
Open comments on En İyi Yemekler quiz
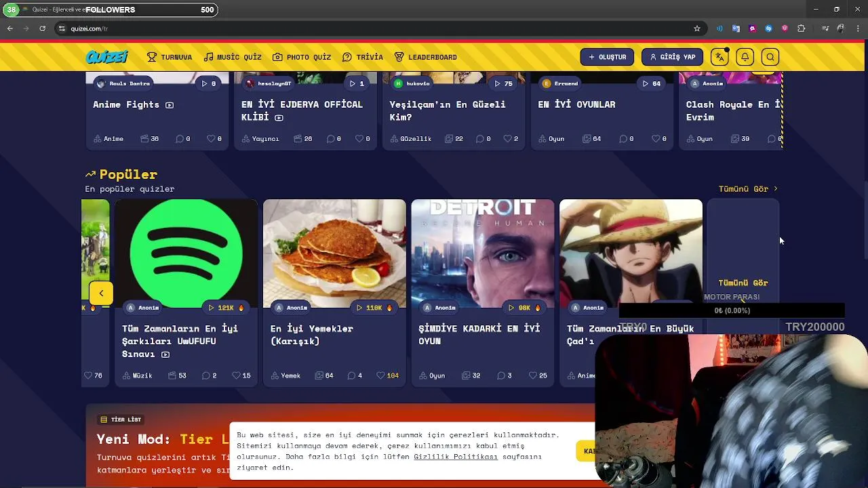355,375
